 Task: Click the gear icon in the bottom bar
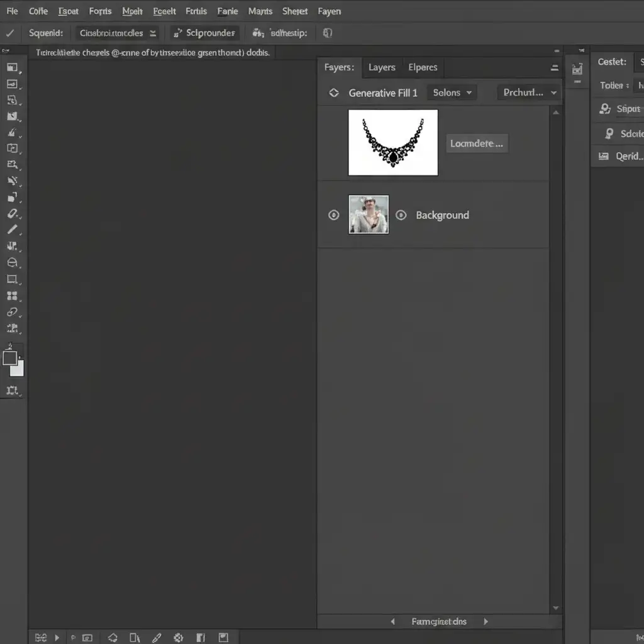pos(178,638)
